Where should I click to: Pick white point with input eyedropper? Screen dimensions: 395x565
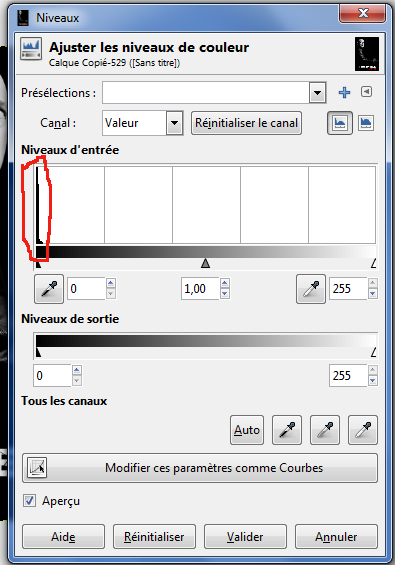point(311,289)
